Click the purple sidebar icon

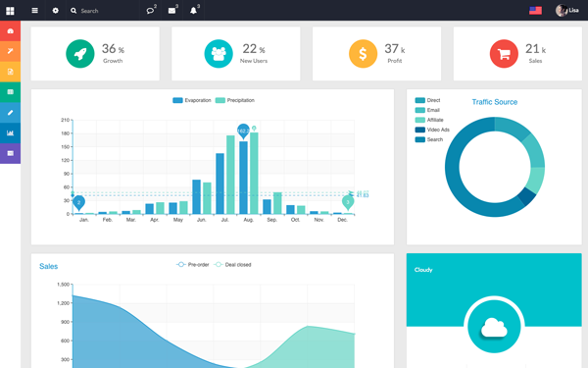pyautogui.click(x=10, y=153)
